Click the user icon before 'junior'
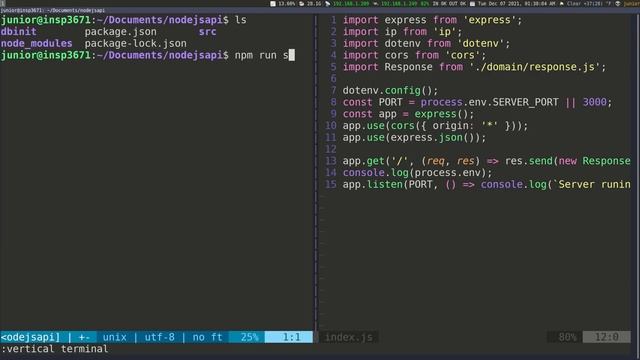Viewport: 640px width, 360px height. [618, 4]
